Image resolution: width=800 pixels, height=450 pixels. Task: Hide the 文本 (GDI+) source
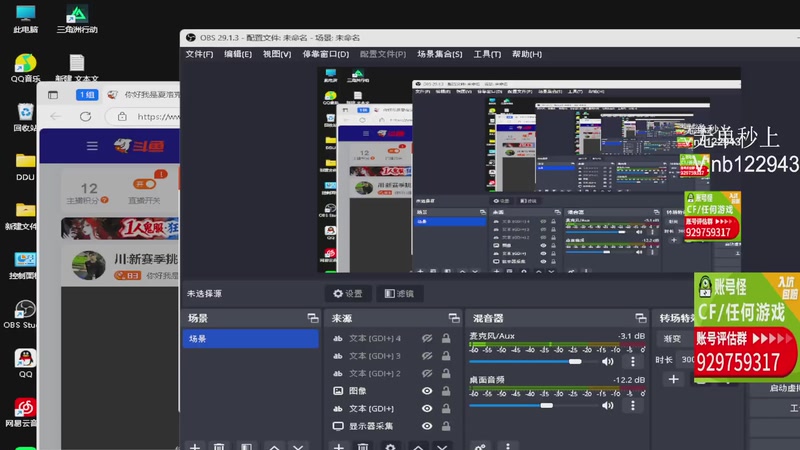(427, 409)
